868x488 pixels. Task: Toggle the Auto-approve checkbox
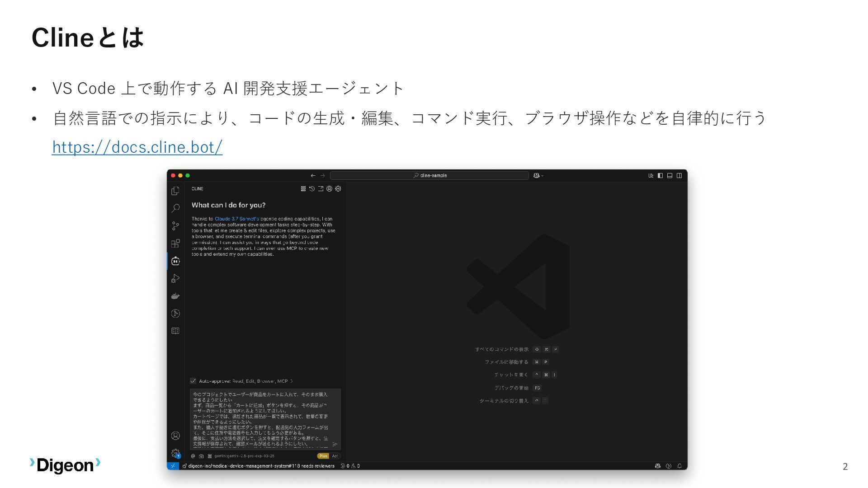tap(193, 381)
